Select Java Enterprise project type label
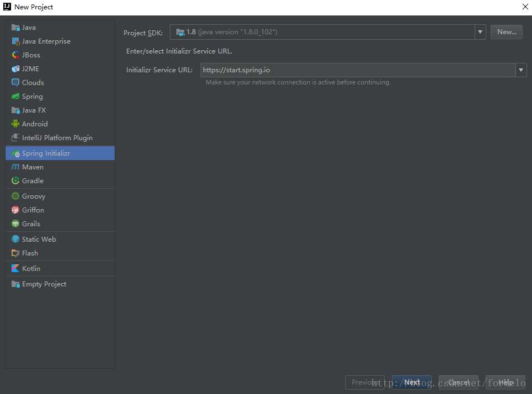Screen dimensions: 532x394 [x=46, y=41]
